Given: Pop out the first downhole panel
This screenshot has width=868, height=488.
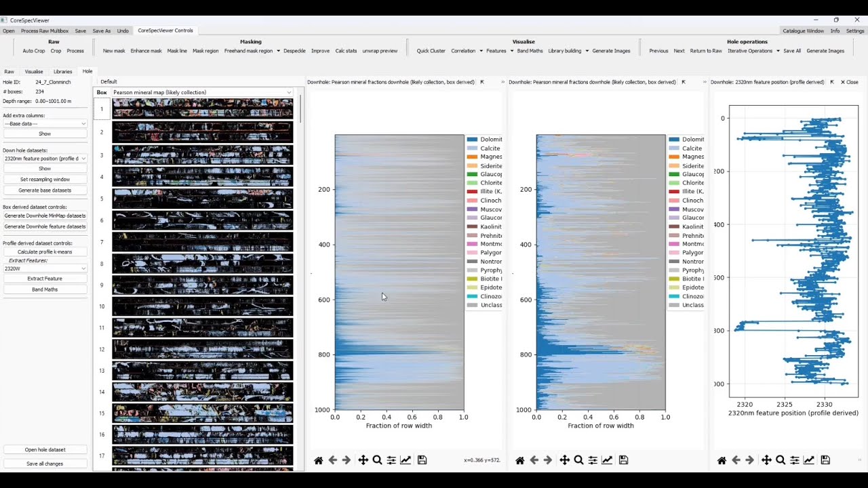Looking at the screenshot, I should click(x=482, y=82).
